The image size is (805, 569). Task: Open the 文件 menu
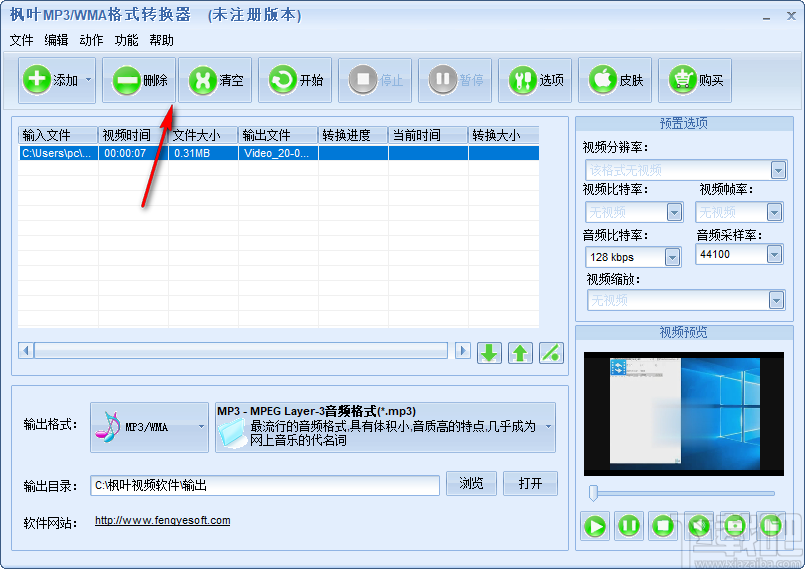pyautogui.click(x=22, y=40)
